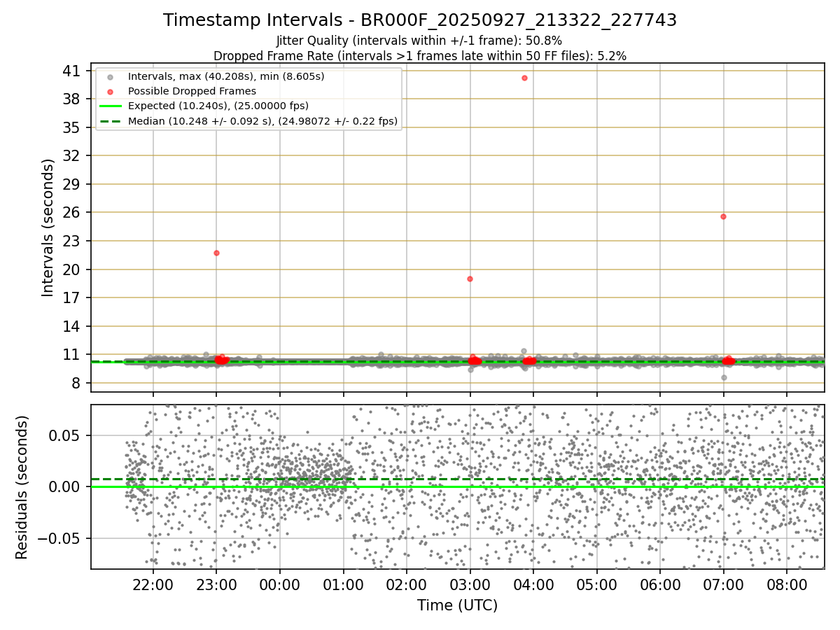Viewport: 840px width, 630px height.
Task: Click the red dropped-frame cluster at 23:00
Action: point(222,360)
